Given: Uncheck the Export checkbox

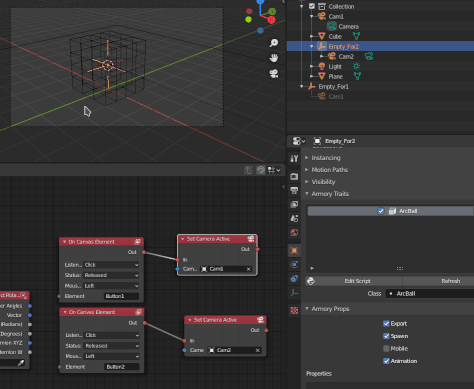Looking at the screenshot, I should pos(386,323).
